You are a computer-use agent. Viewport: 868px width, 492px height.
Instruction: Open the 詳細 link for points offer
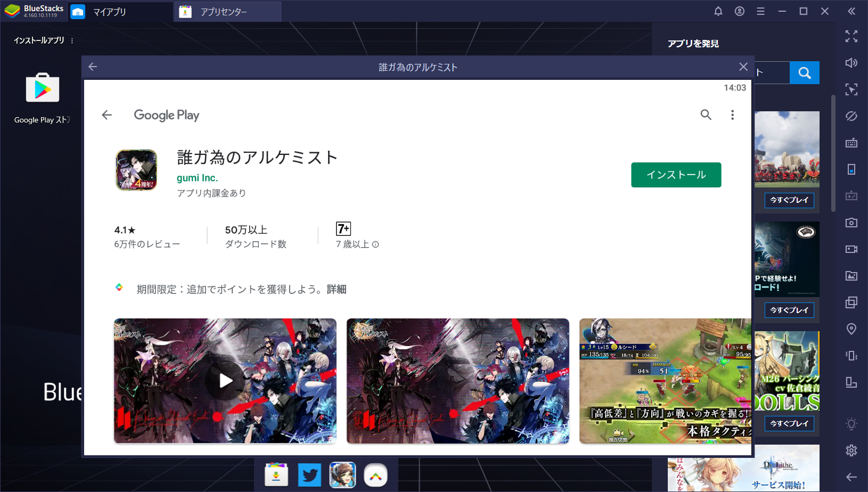coord(337,289)
